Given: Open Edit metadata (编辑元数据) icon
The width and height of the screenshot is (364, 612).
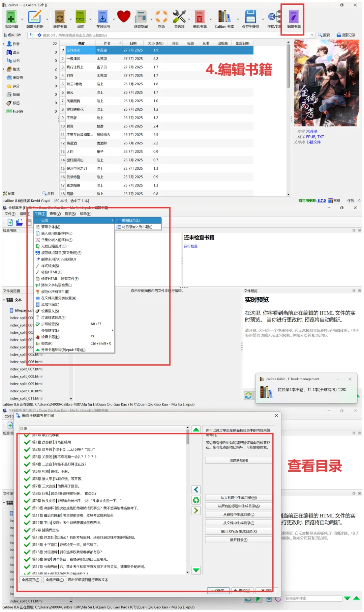Looking at the screenshot, I should point(34,17).
